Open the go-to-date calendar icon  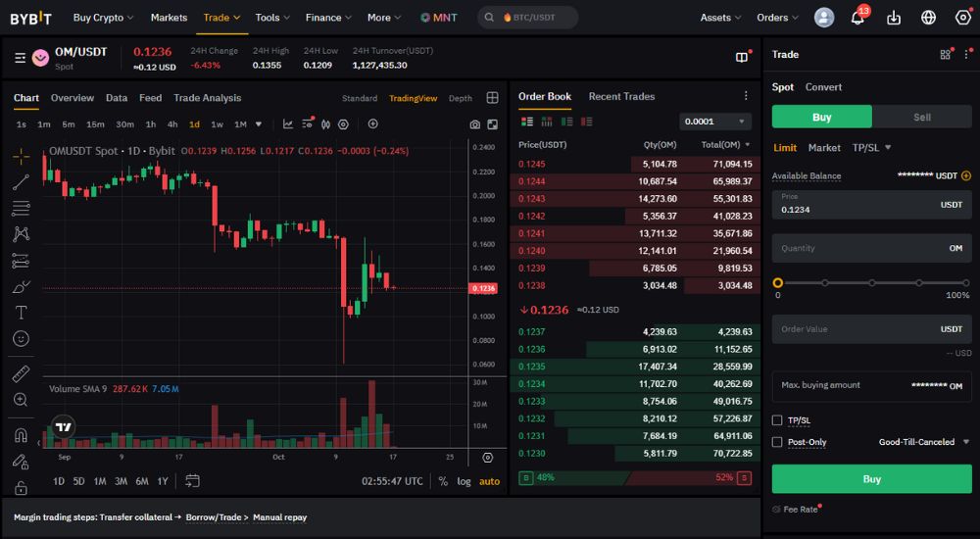(192, 481)
